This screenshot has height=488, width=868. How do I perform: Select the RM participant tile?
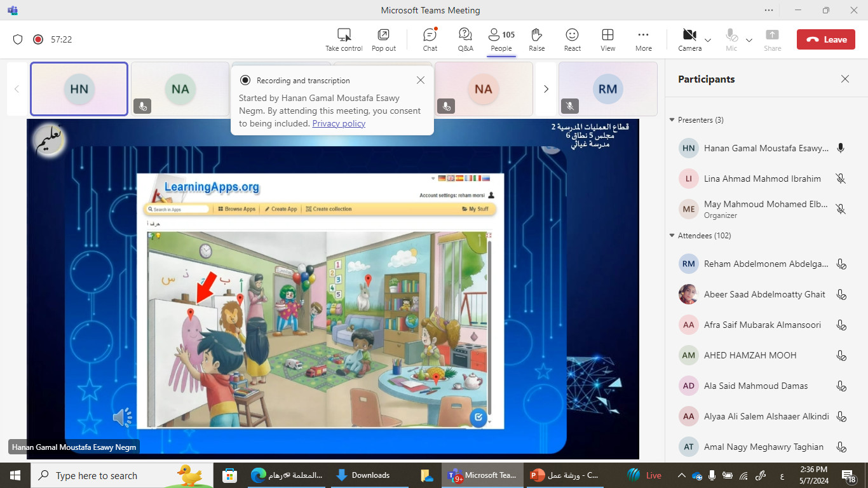608,89
